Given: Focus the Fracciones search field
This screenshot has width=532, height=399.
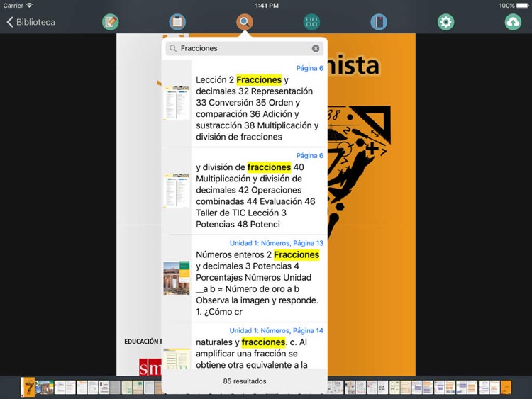Looking at the screenshot, I should [x=244, y=48].
